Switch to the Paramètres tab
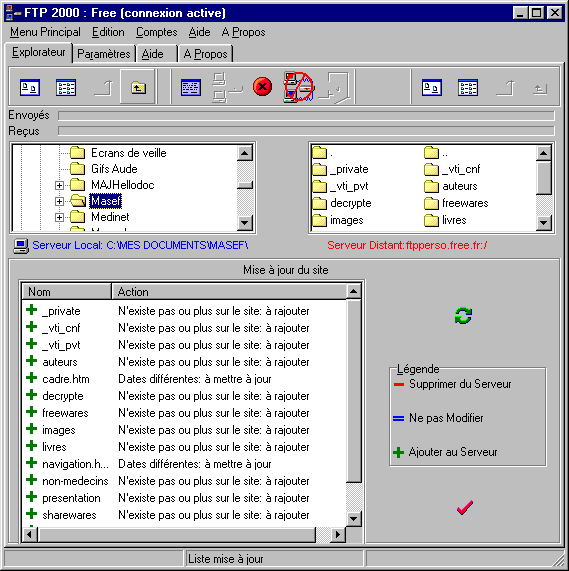569x571 pixels. tap(104, 54)
